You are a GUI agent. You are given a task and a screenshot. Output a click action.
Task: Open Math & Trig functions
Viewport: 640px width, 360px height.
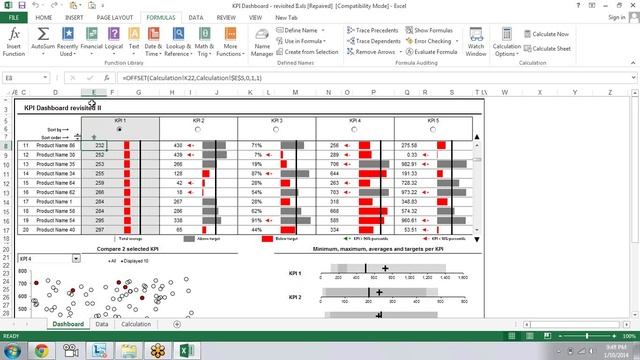tap(204, 42)
